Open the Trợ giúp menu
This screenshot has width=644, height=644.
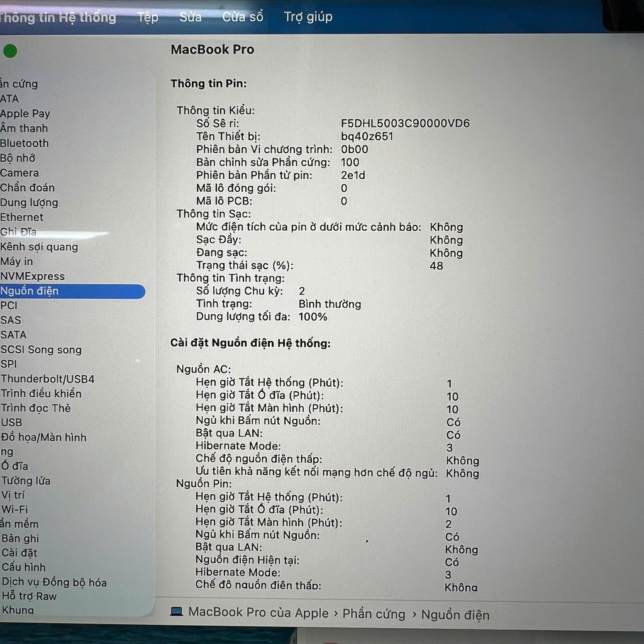[x=308, y=17]
